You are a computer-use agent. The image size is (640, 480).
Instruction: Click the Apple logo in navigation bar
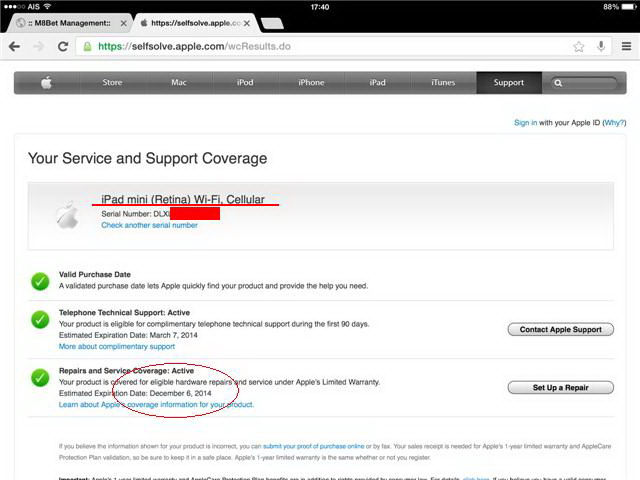[x=47, y=82]
